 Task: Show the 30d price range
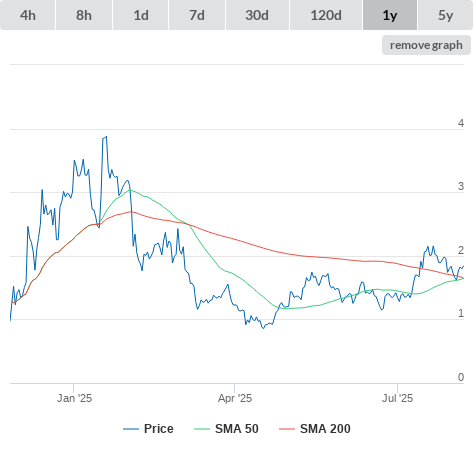point(257,15)
